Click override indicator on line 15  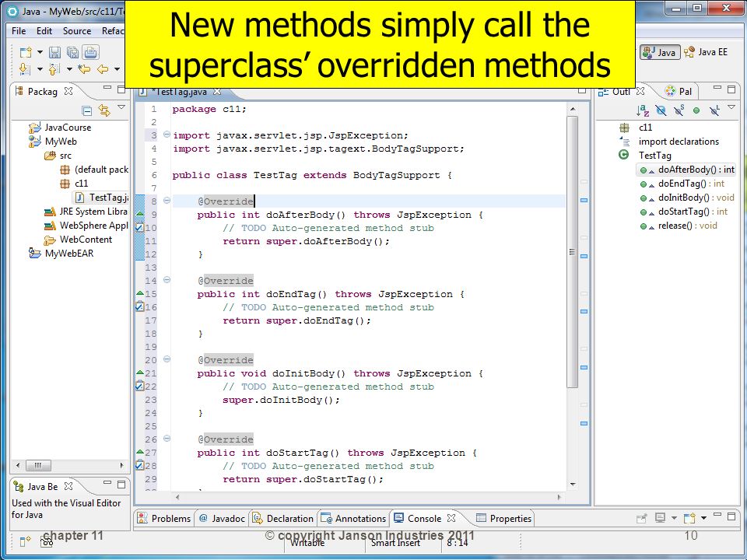point(140,293)
